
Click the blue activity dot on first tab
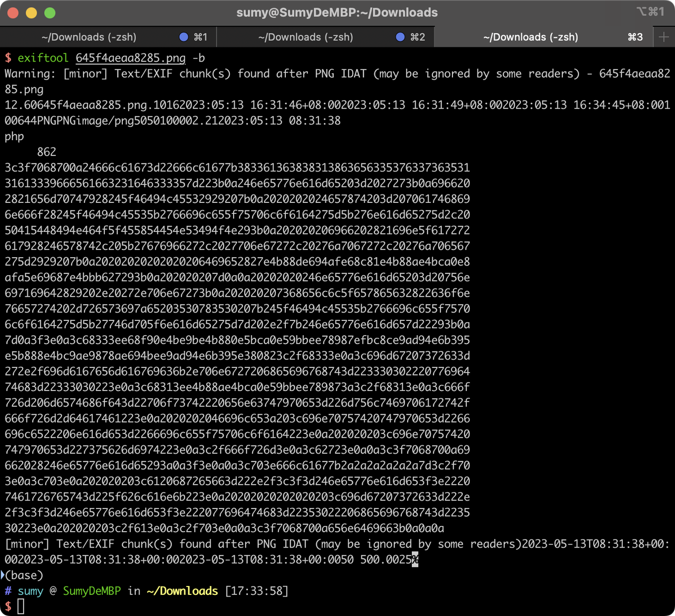tap(184, 37)
